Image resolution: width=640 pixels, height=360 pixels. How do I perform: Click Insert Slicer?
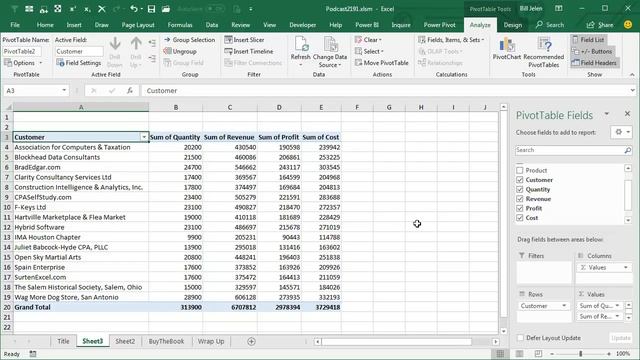click(244, 40)
